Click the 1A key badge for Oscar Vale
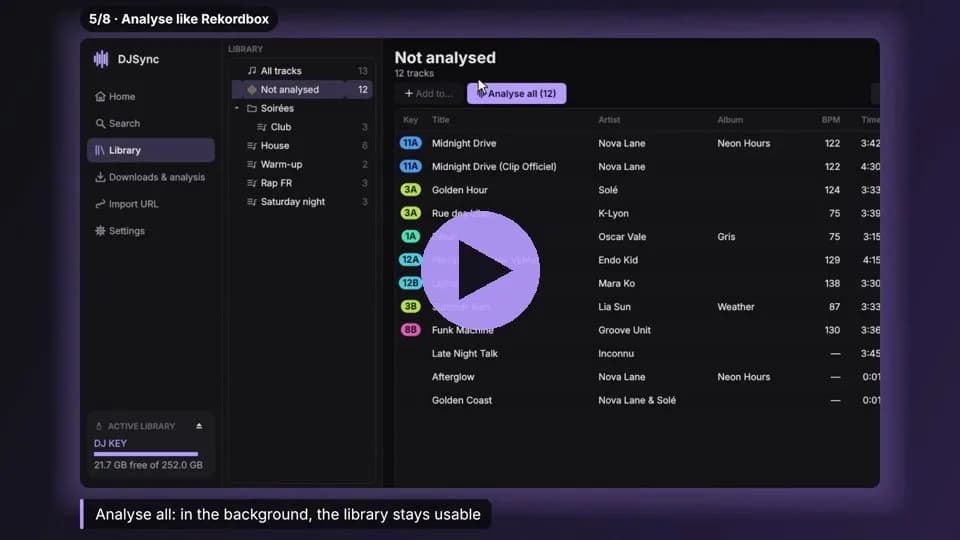Viewport: 960px width, 540px height. coord(410,236)
